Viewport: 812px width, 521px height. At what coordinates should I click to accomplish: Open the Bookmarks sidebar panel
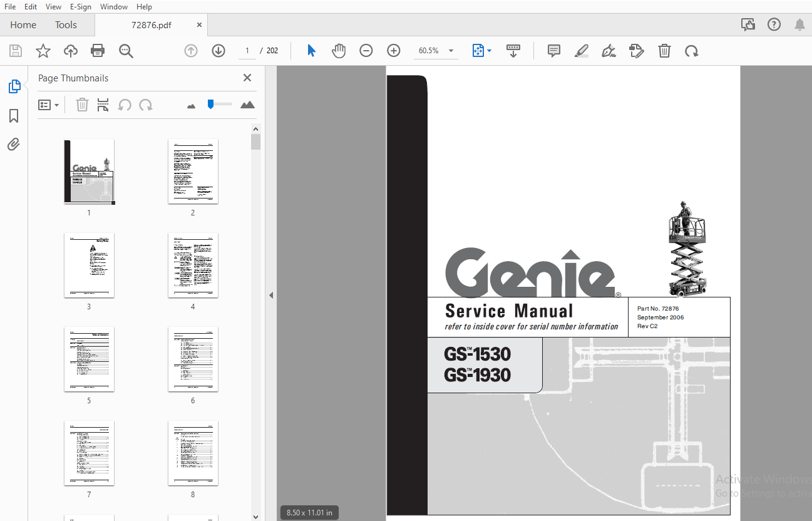[x=14, y=116]
